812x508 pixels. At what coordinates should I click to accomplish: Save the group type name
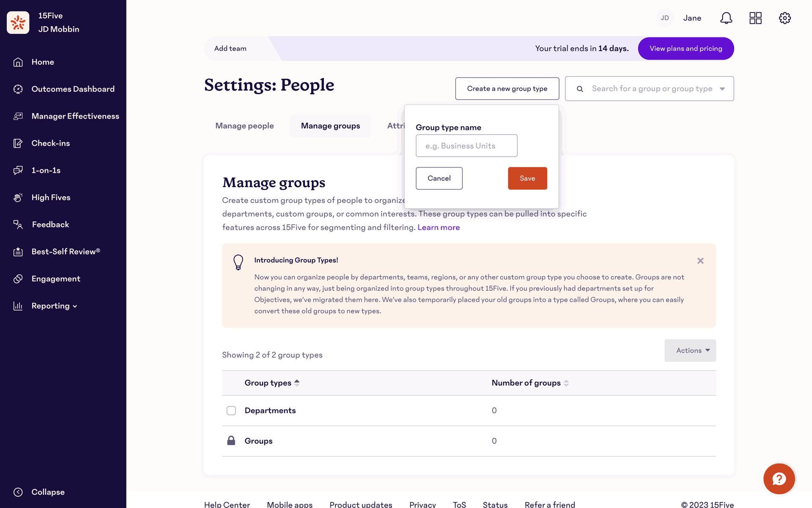527,178
